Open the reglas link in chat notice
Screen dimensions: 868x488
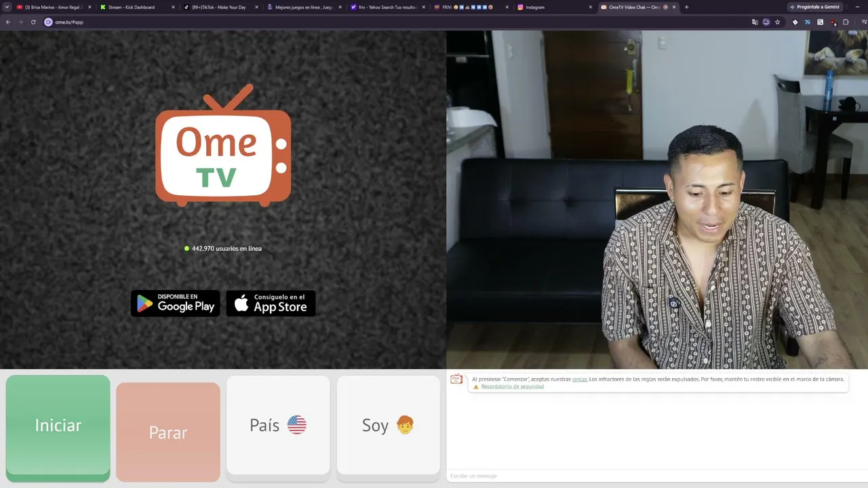click(579, 380)
